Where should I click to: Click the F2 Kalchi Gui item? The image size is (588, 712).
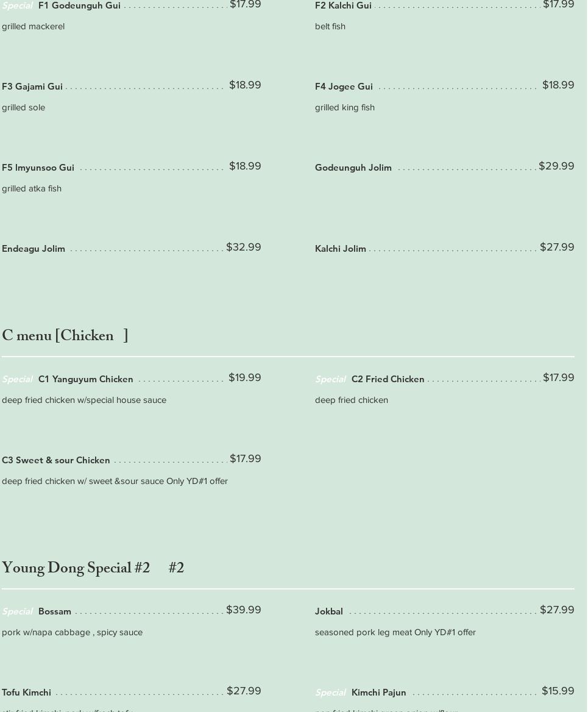(x=343, y=5)
